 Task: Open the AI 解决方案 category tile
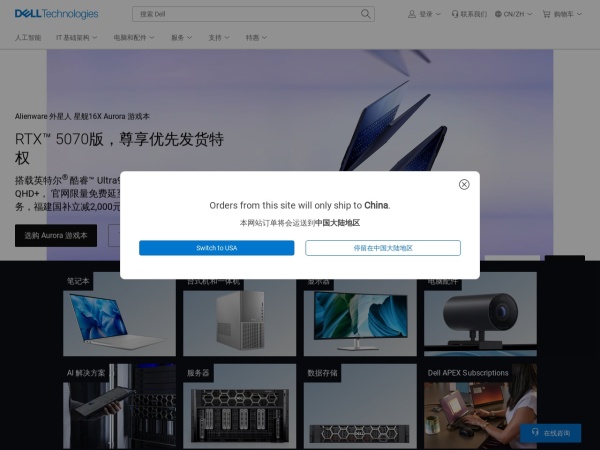[x=119, y=406]
